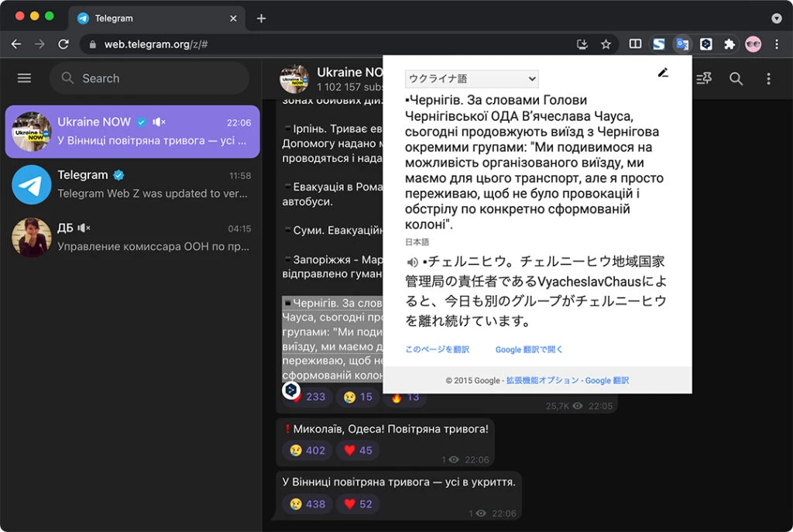The width and height of the screenshot is (793, 532).
Task: Click the edit pencil icon in translation popup
Action: click(663, 73)
